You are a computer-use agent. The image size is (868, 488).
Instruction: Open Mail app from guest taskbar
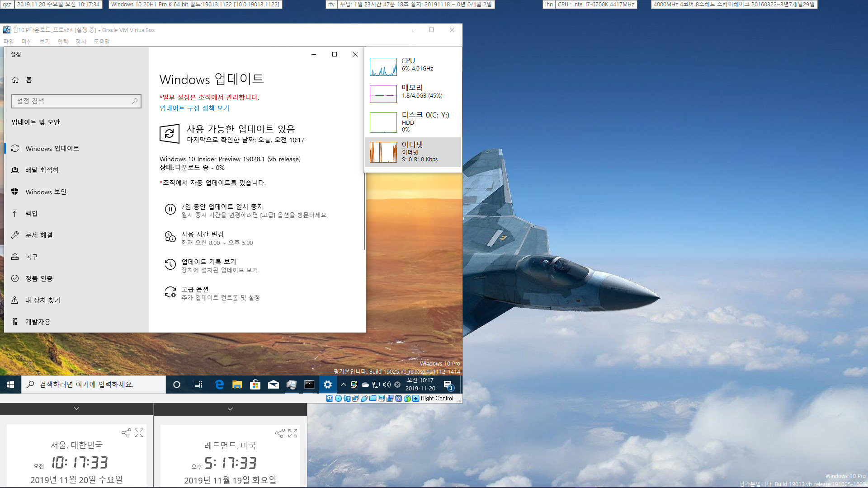274,385
